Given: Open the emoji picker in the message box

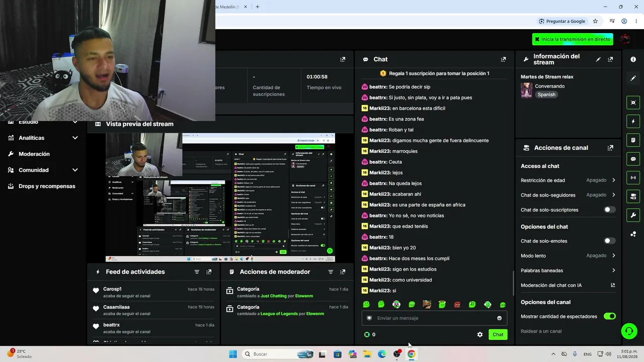Looking at the screenshot, I should pos(499,318).
